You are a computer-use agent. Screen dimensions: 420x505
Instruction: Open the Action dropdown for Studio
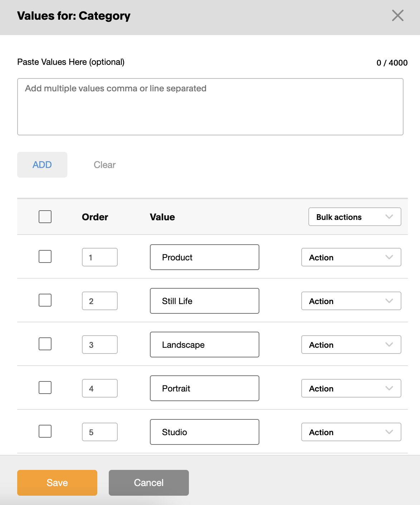tap(351, 432)
